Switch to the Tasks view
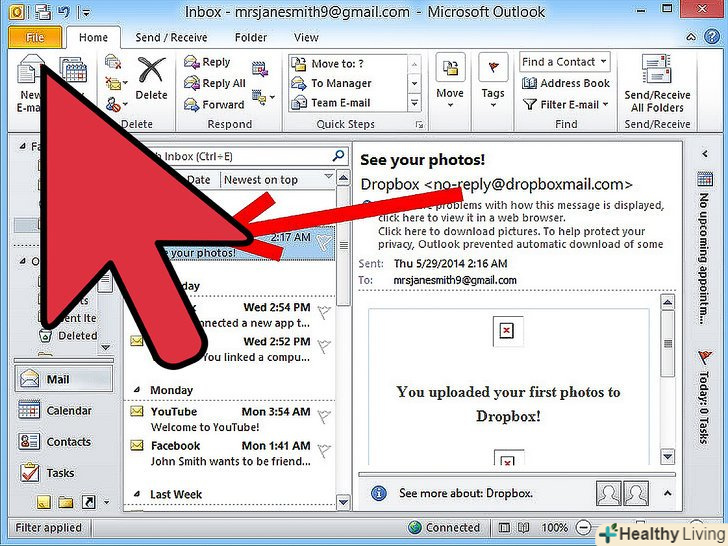 (64, 473)
